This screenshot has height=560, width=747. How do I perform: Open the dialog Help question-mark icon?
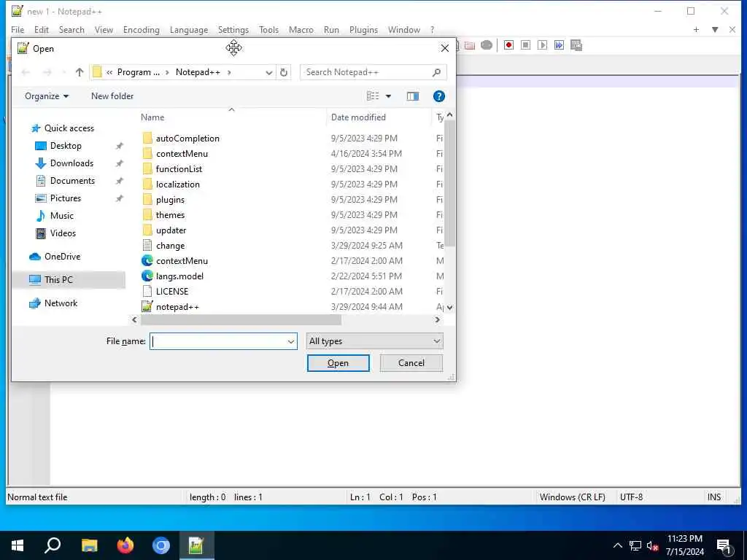pyautogui.click(x=438, y=96)
